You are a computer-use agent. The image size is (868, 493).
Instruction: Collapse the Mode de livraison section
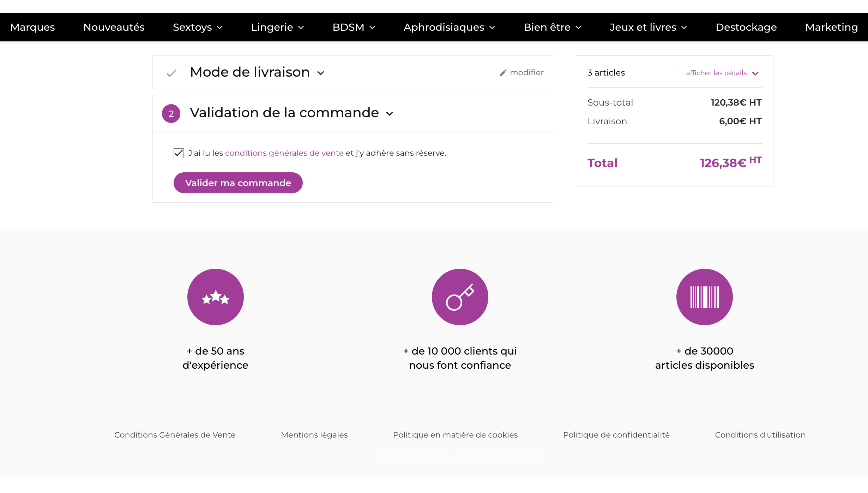point(320,73)
